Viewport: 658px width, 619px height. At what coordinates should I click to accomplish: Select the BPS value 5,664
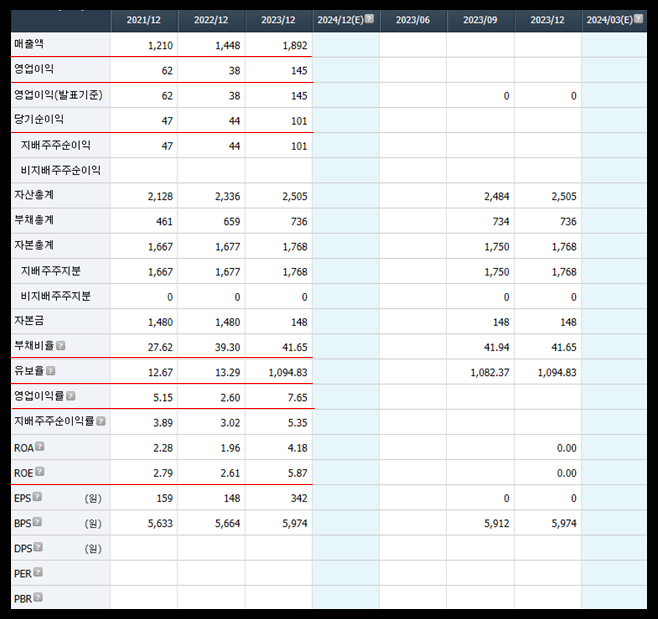(x=227, y=523)
